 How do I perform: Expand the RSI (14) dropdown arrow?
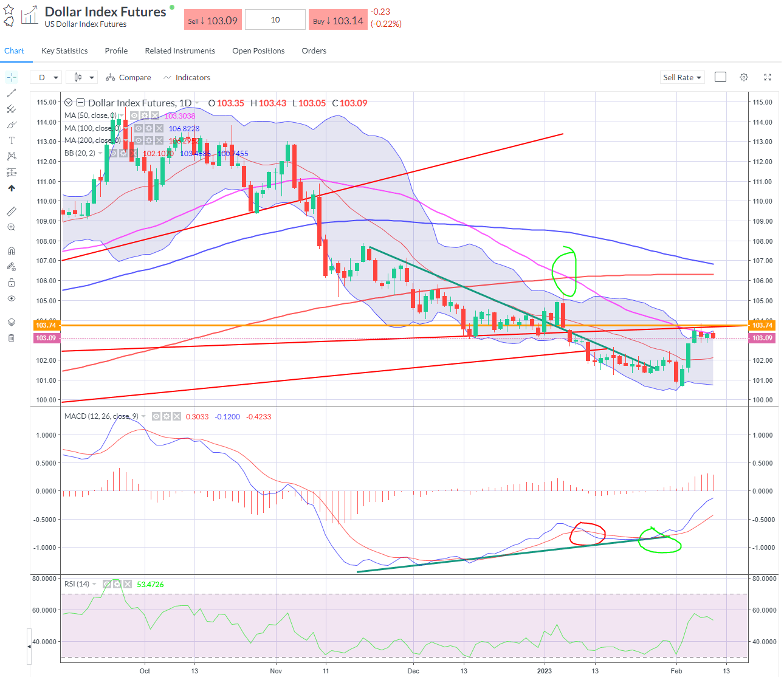94,584
